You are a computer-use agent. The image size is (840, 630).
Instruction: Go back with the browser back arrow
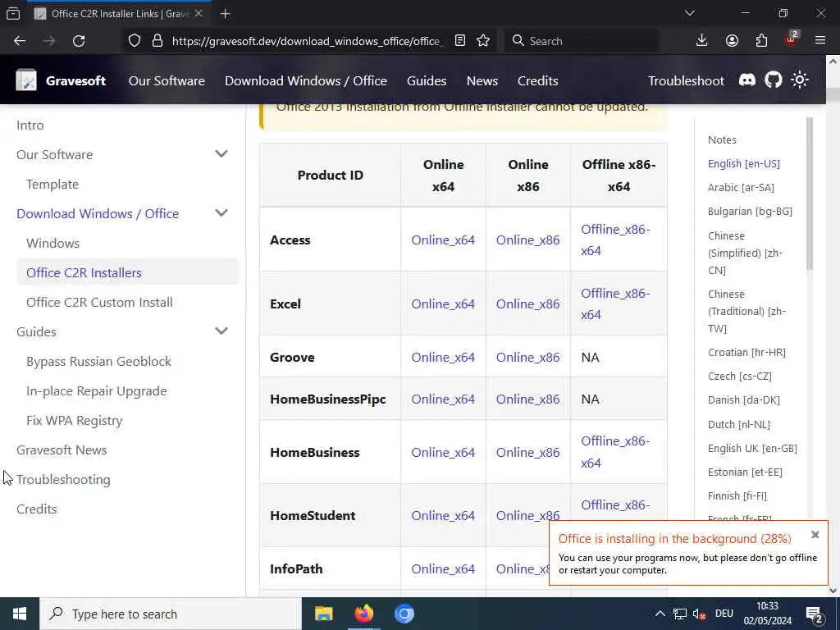click(x=20, y=41)
